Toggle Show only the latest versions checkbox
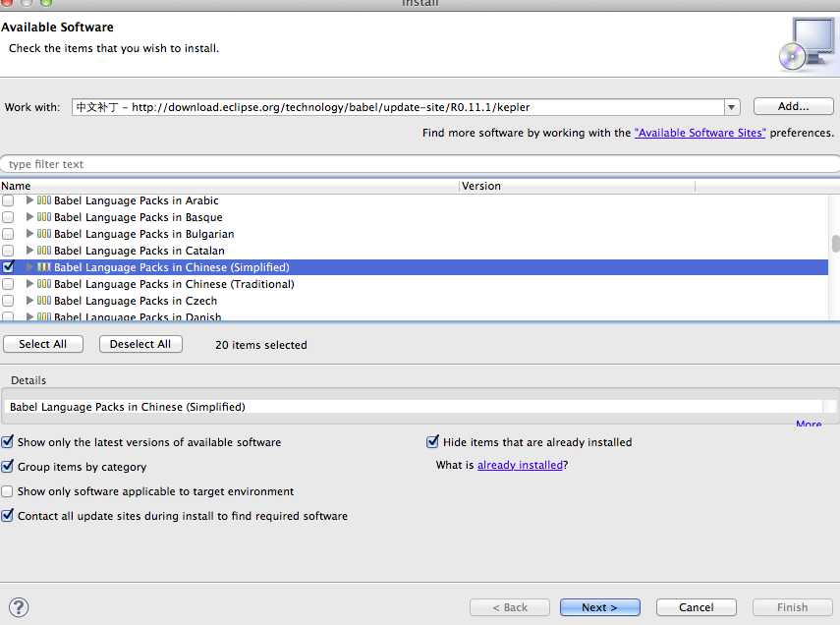The image size is (840, 625). coord(8,441)
